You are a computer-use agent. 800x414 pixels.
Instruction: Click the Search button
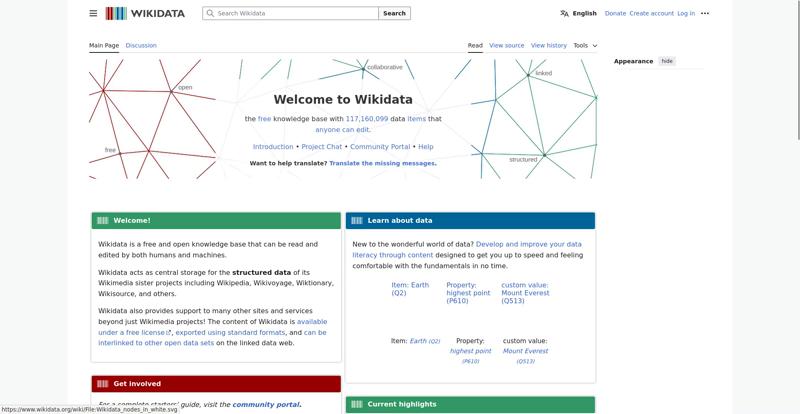394,13
